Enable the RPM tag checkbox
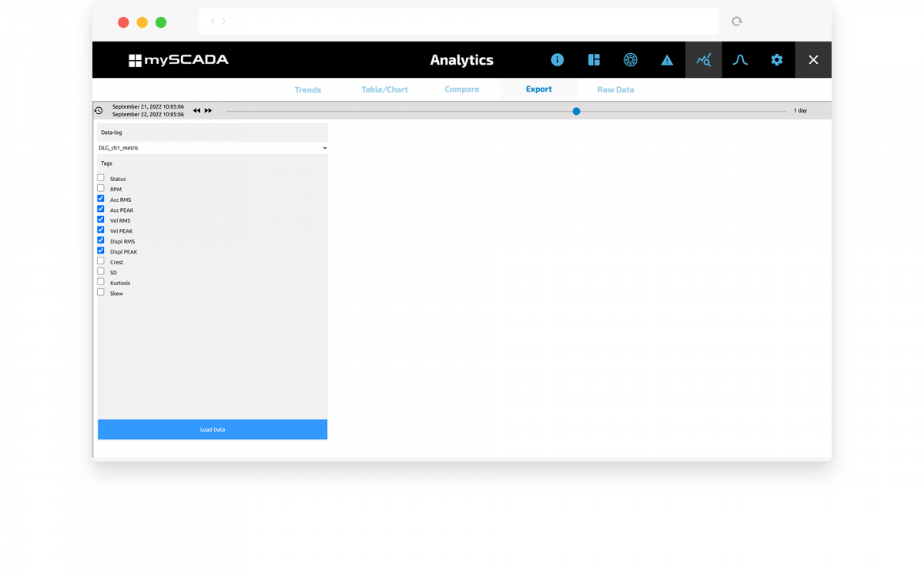 point(101,188)
